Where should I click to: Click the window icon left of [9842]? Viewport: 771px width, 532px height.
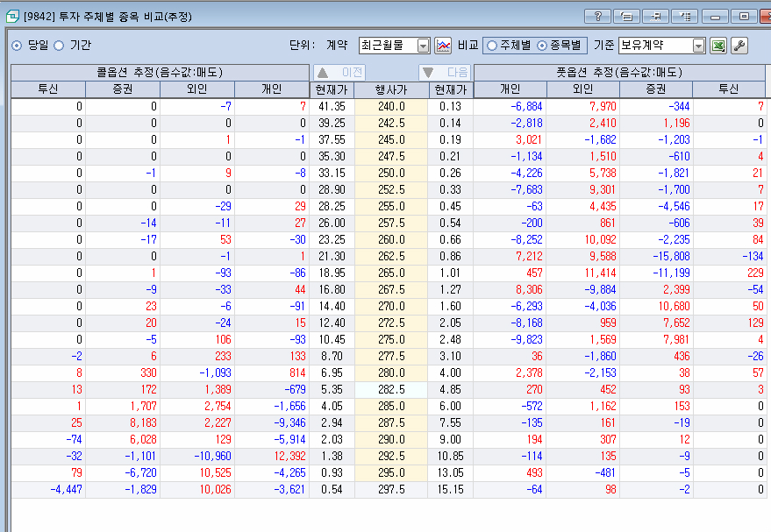pos(12,17)
